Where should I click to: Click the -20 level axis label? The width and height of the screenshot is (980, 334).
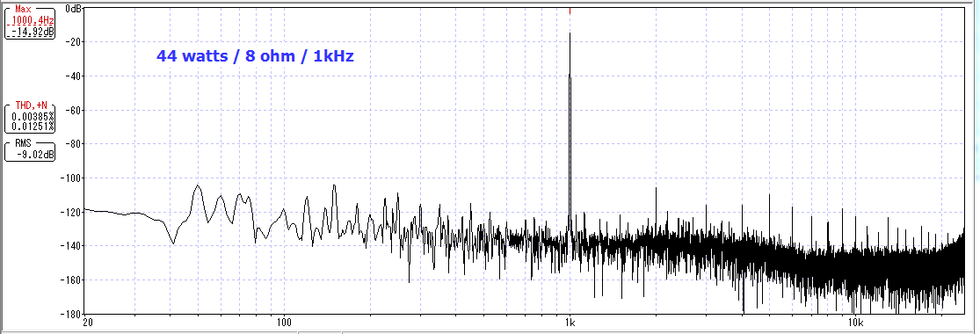[74, 42]
